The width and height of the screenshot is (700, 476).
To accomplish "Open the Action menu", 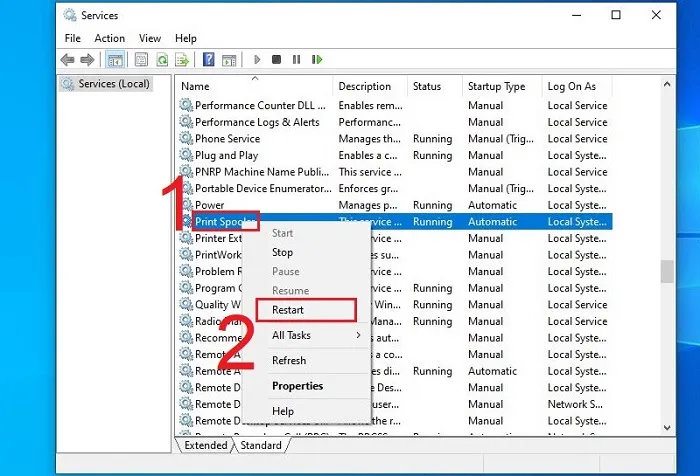I will coord(110,38).
